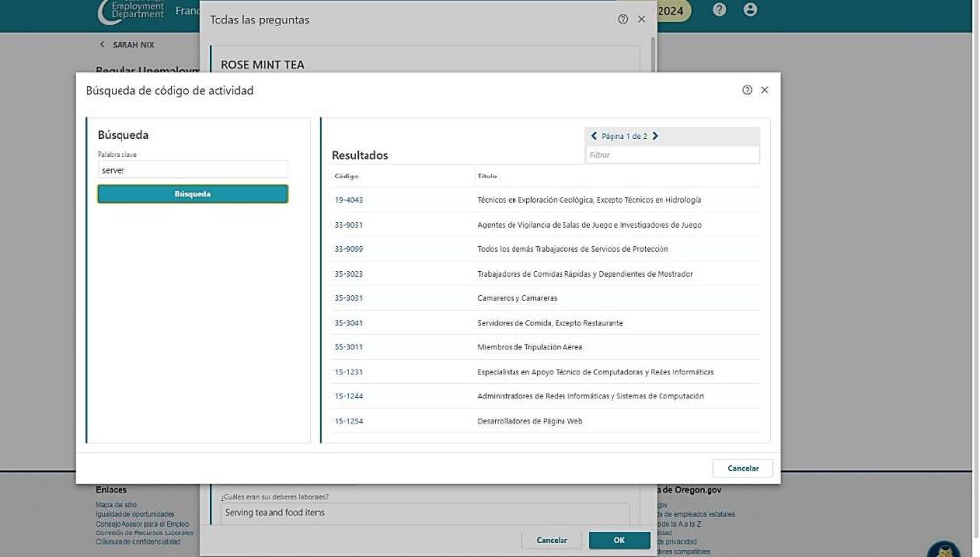Click help icon in Todas las preguntas dialog
980x557 pixels.
[x=623, y=19]
